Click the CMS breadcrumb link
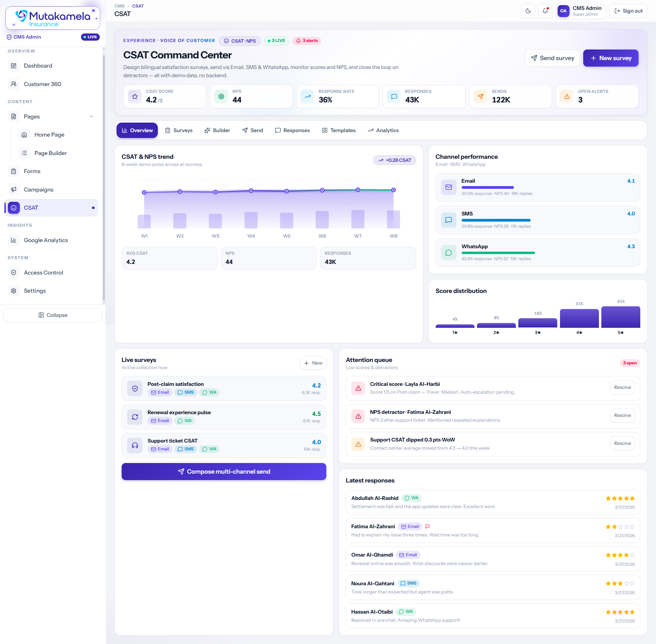Viewport: 656px width, 644px height. point(120,6)
